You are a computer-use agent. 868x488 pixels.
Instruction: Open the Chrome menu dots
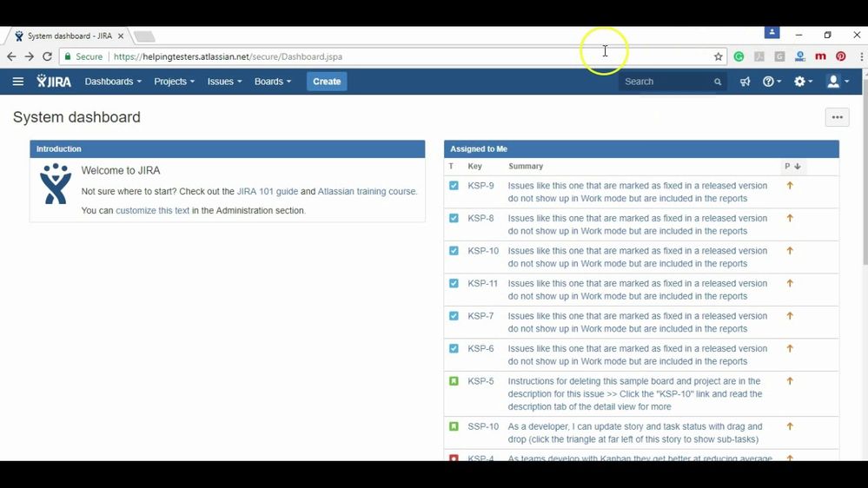pos(861,56)
